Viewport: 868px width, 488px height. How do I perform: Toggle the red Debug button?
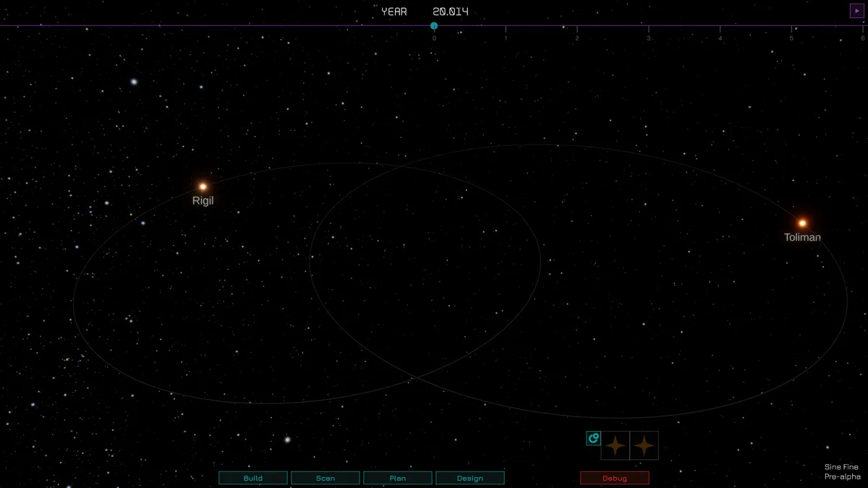615,478
